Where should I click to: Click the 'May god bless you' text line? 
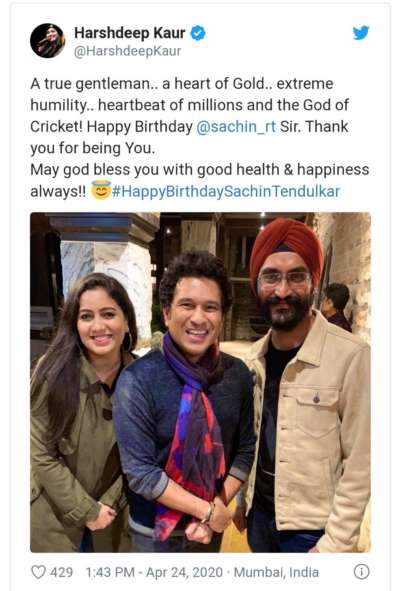tap(200, 170)
